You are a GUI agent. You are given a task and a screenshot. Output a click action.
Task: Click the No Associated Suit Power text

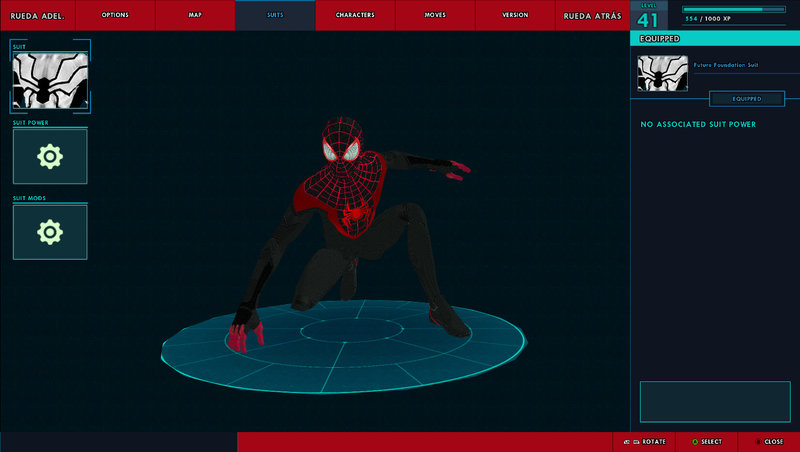(x=698, y=124)
